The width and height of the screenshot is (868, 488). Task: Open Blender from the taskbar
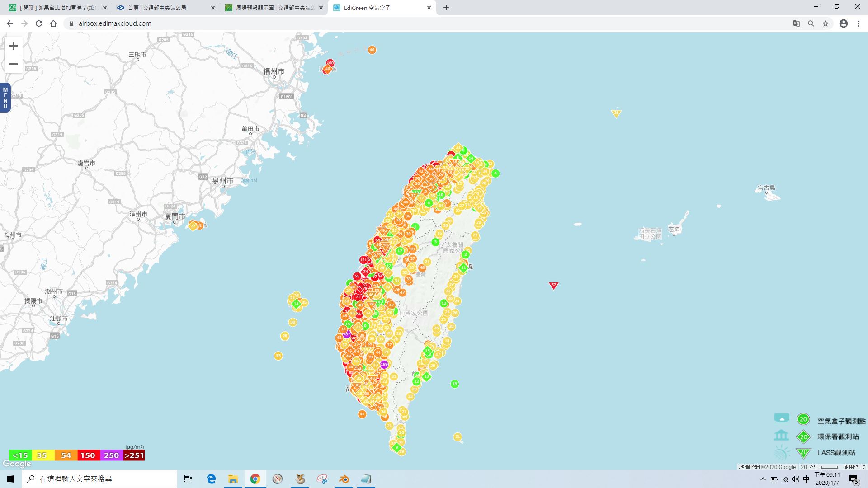(x=344, y=479)
